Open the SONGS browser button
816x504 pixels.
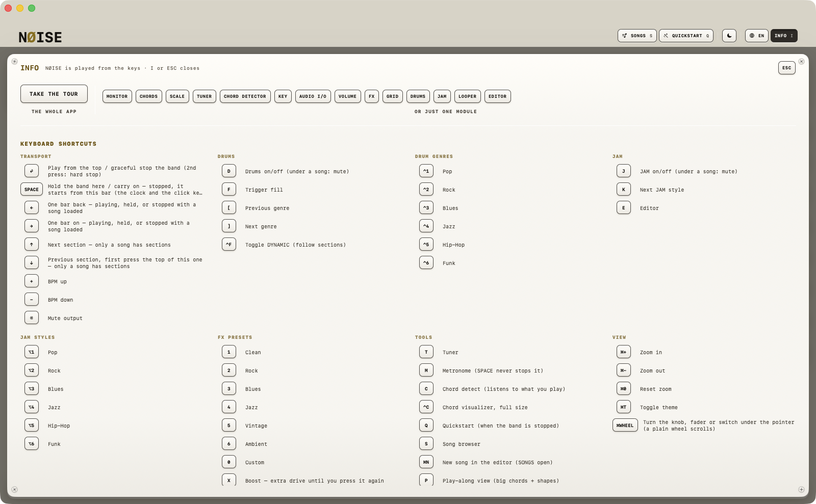point(637,36)
